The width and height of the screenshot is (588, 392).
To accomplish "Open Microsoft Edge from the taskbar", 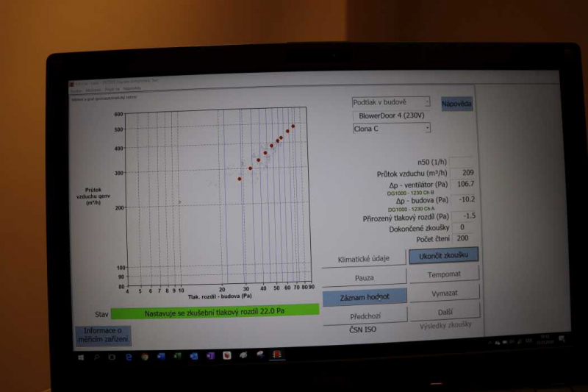I will (x=129, y=356).
